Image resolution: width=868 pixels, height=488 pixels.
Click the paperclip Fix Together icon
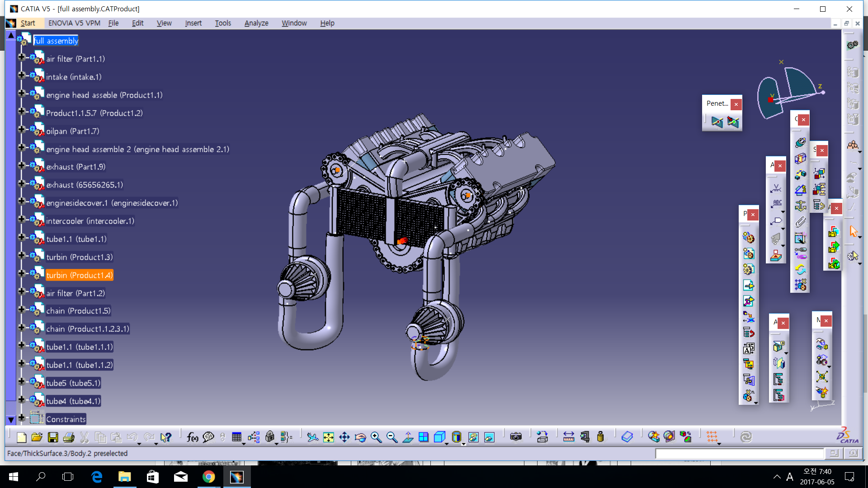coord(801,222)
